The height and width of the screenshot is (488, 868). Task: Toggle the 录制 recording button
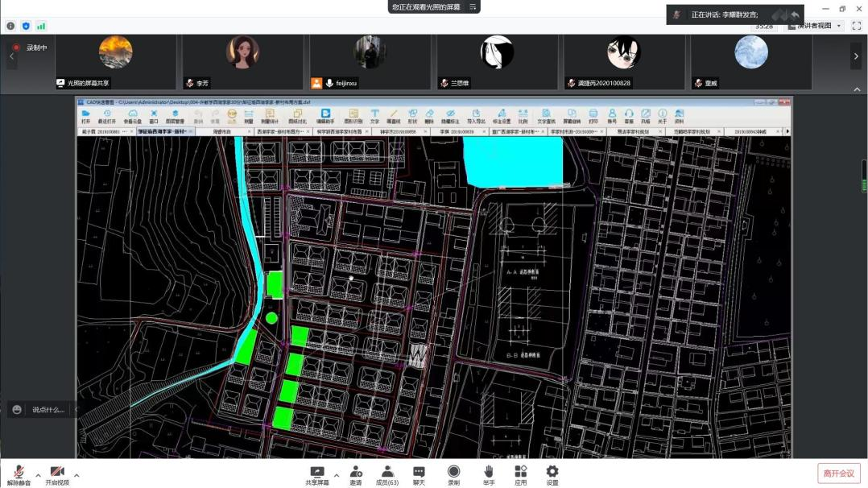pyautogui.click(x=453, y=474)
